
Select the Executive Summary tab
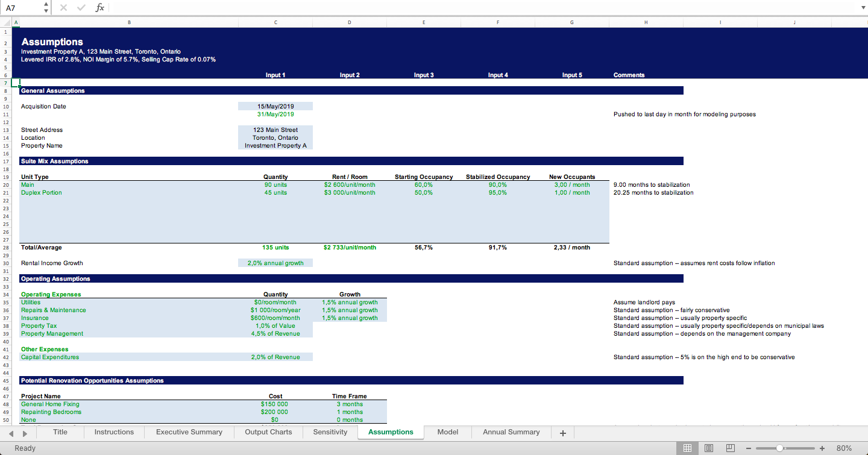(x=189, y=432)
